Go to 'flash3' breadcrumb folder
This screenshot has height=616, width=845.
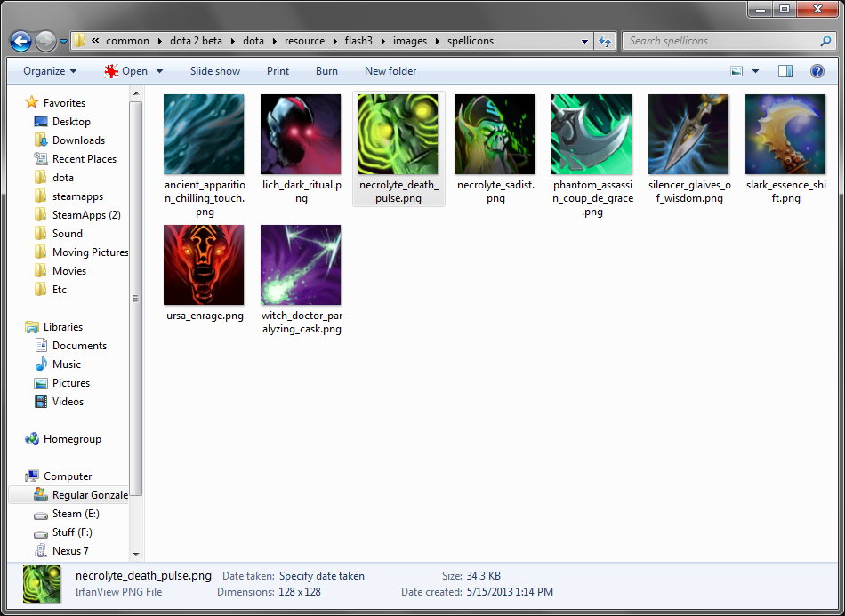tap(358, 41)
